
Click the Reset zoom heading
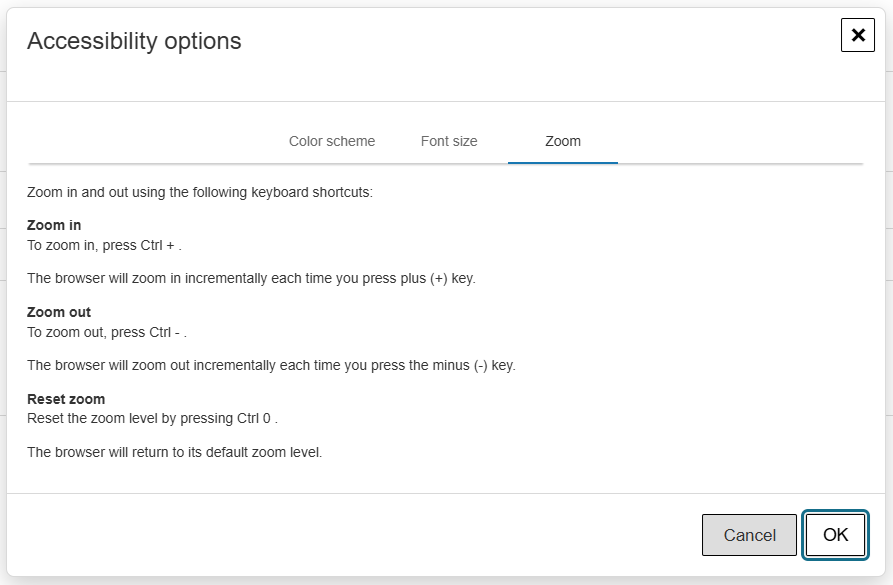(63, 398)
